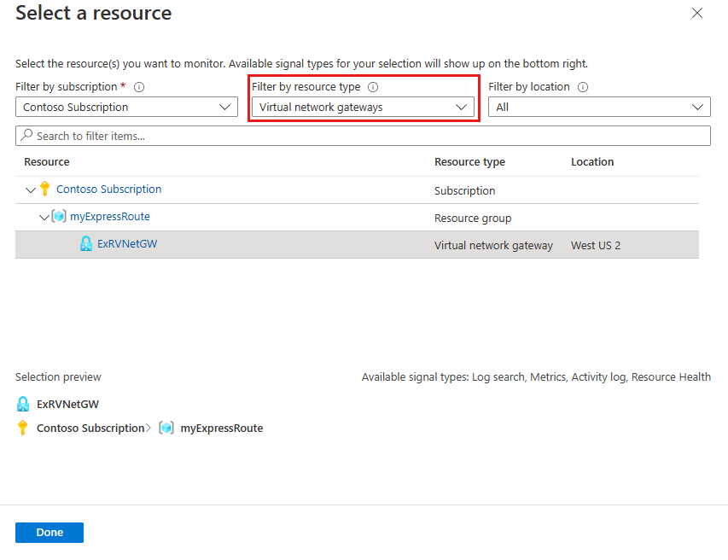Click the Search to filter items field
728x560 pixels.
tap(363, 136)
